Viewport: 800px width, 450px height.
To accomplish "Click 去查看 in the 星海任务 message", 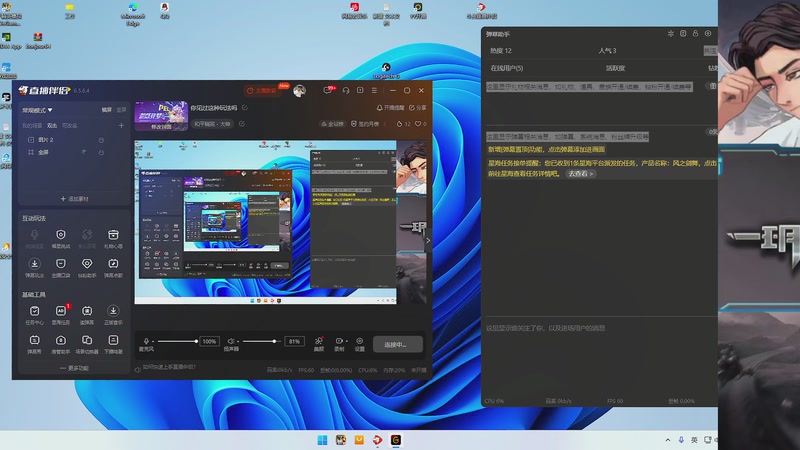I will 581,174.
